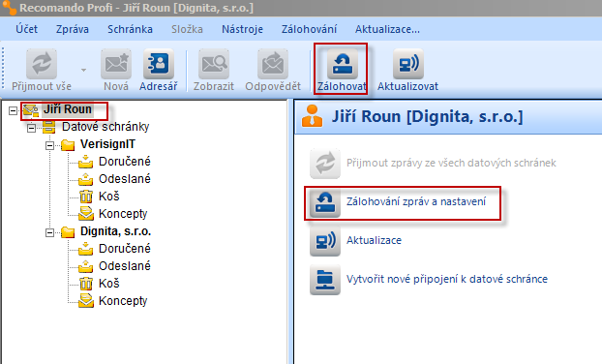Open Koncepty under Dignita, s.r.o.
Image resolution: width=602 pixels, height=364 pixels.
(123, 301)
